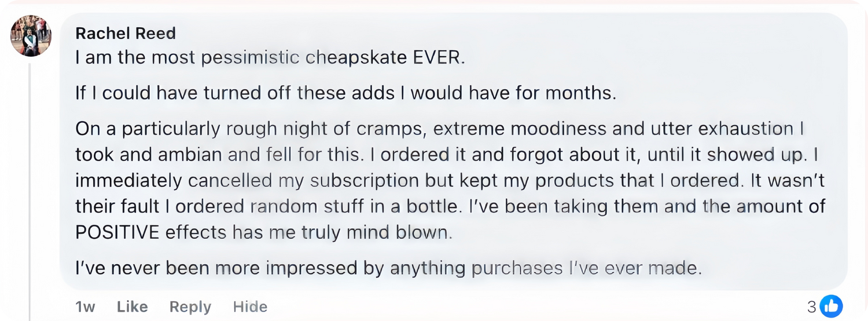This screenshot has width=868, height=321.
Task: Click the final sentence about being impressed
Action: coord(388,268)
